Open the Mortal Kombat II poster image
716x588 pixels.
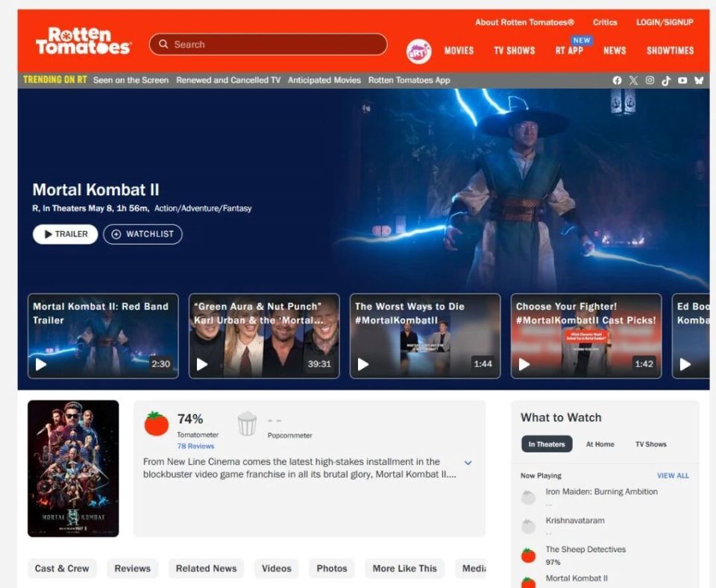[73, 469]
